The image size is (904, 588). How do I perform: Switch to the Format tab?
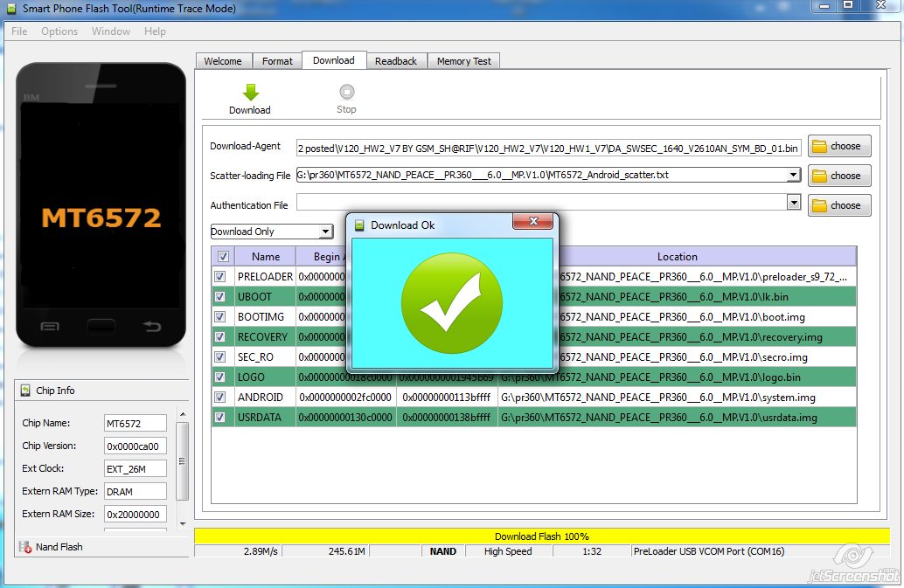coord(277,61)
